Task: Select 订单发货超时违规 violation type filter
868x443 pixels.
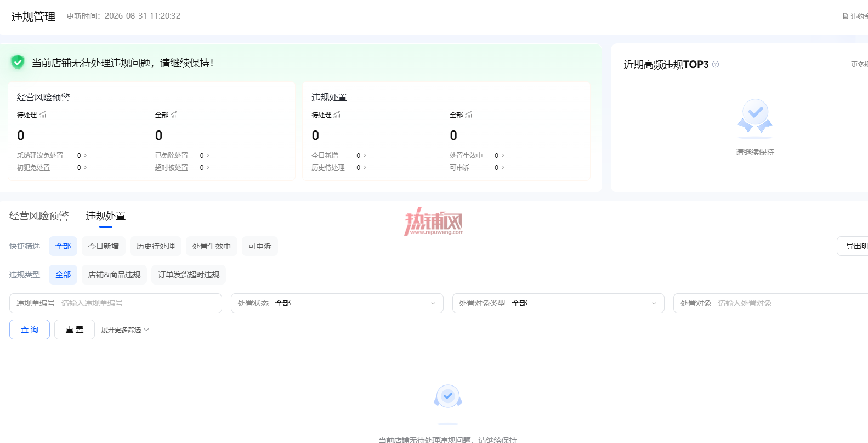Action: [x=189, y=275]
